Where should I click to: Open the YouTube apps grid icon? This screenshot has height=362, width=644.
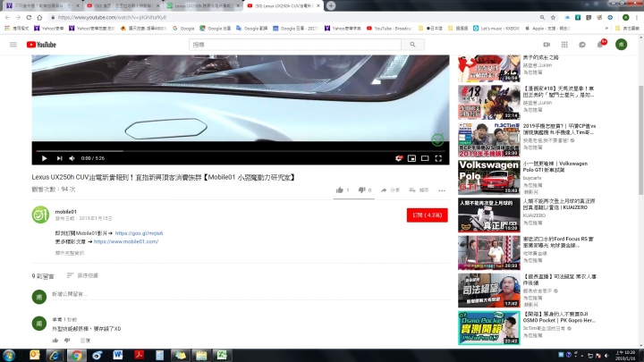tap(564, 45)
